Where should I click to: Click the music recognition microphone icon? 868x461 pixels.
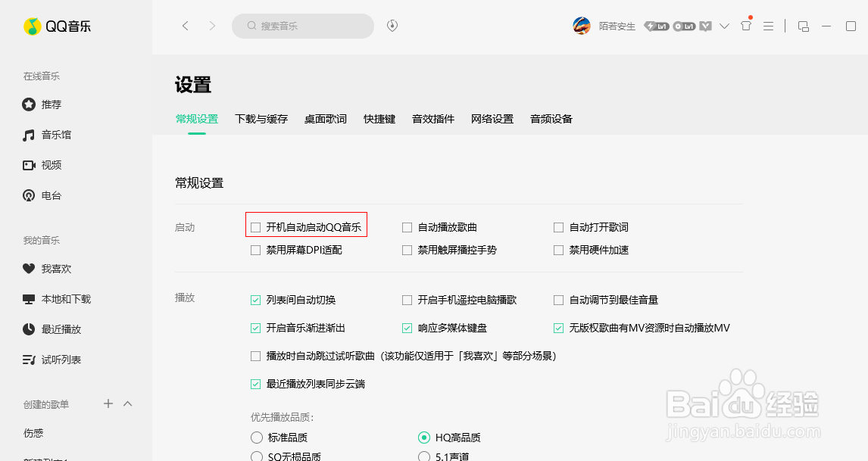click(x=392, y=25)
